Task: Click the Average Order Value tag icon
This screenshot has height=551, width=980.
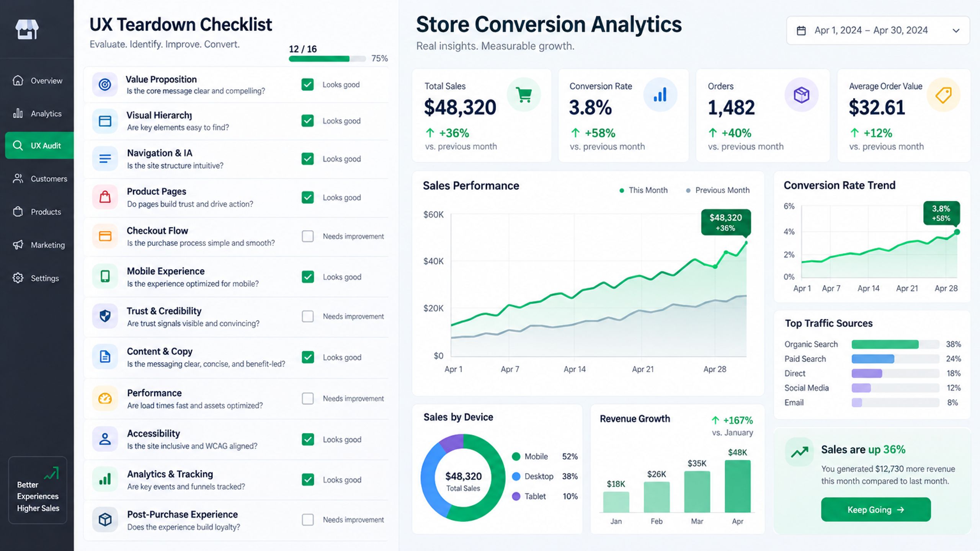Action: coord(943,95)
